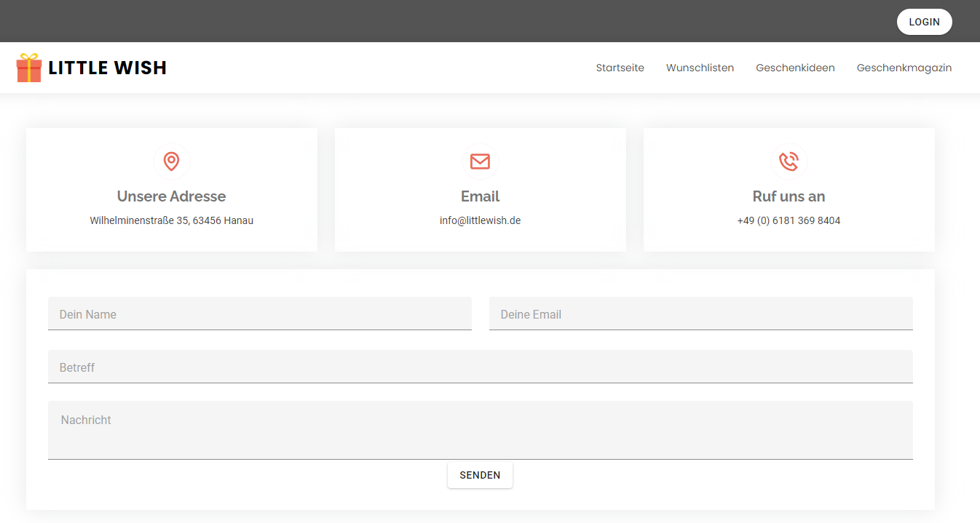The width and height of the screenshot is (980, 523).
Task: Click the phone call icon
Action: 789,161
